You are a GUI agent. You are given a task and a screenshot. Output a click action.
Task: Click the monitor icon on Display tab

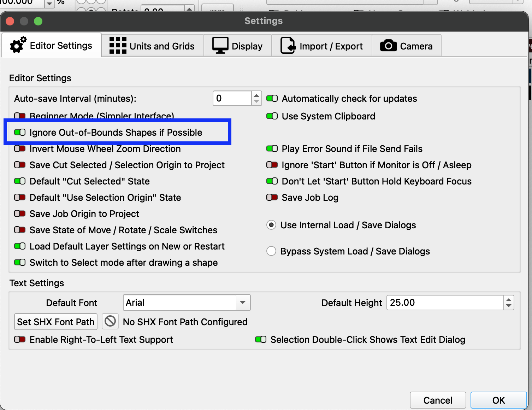220,46
